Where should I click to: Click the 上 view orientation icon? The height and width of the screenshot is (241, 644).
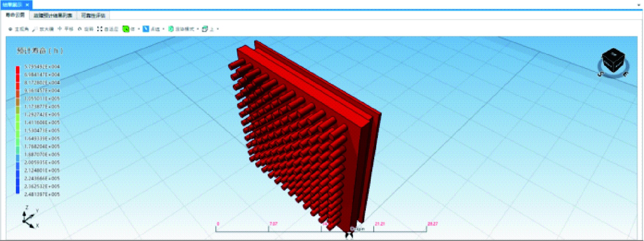(205, 29)
